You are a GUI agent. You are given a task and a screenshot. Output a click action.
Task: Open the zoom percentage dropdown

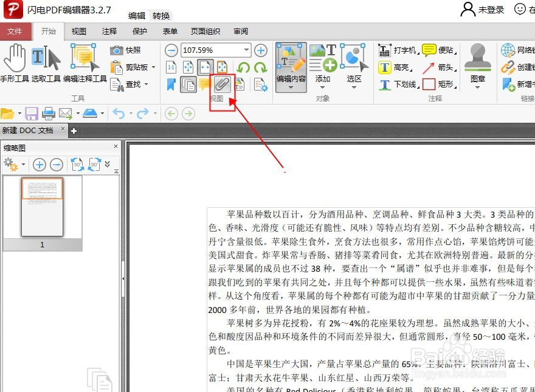[x=246, y=49]
